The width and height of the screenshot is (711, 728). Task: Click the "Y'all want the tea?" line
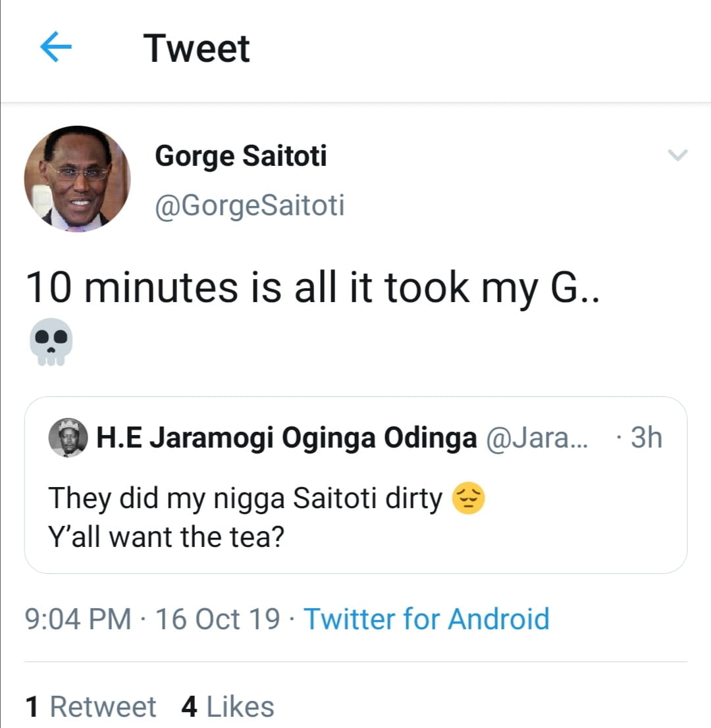[x=166, y=537]
